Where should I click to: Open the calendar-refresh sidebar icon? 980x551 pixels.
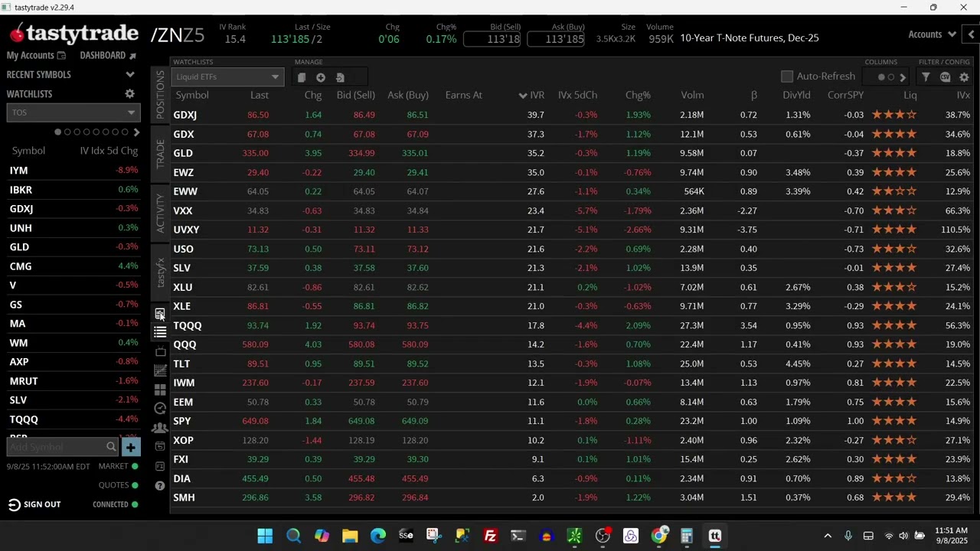(159, 447)
